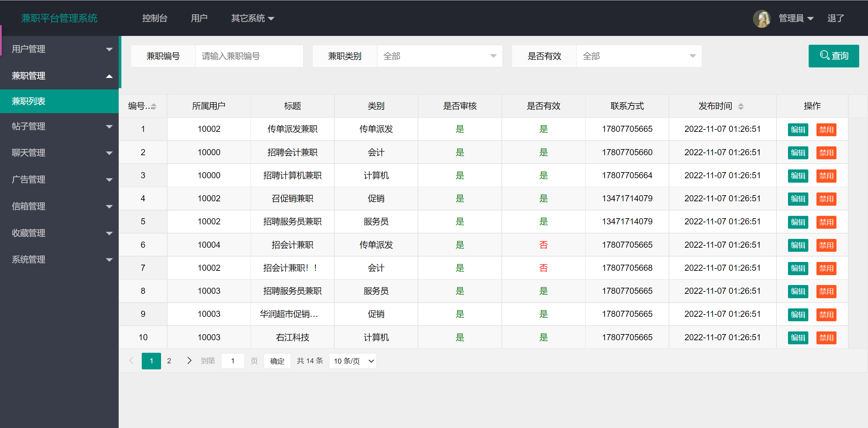Click the 兼职编号 search input field

[x=249, y=56]
